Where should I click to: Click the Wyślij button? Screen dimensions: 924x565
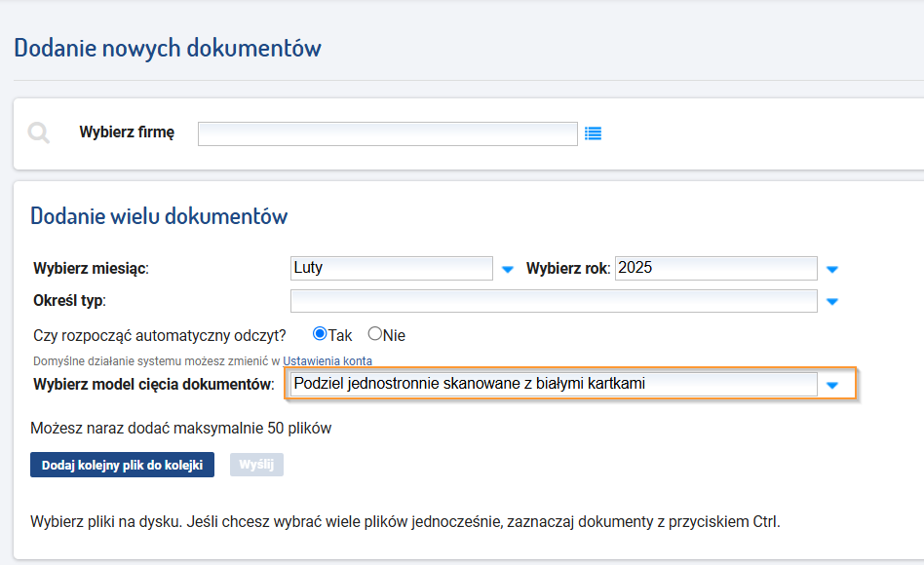point(256,465)
